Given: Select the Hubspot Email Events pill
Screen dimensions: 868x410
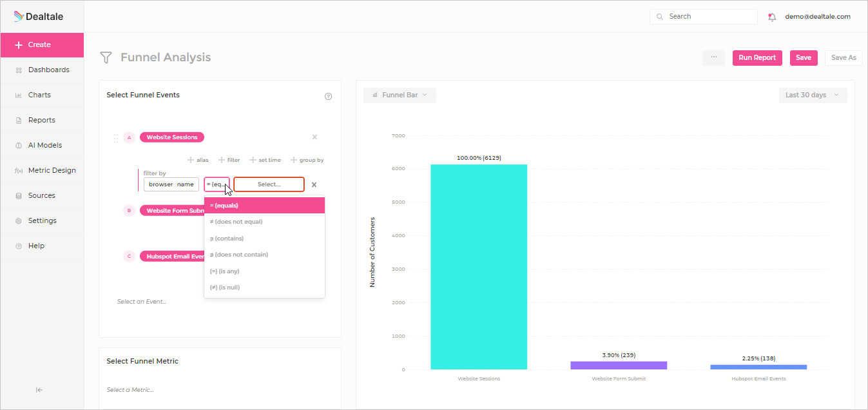Looking at the screenshot, I should [172, 257].
